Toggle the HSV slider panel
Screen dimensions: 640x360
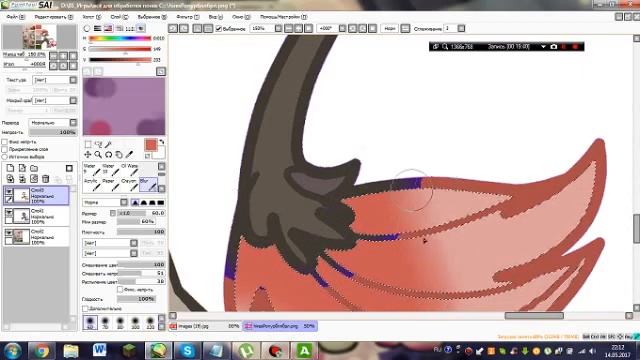point(108,29)
